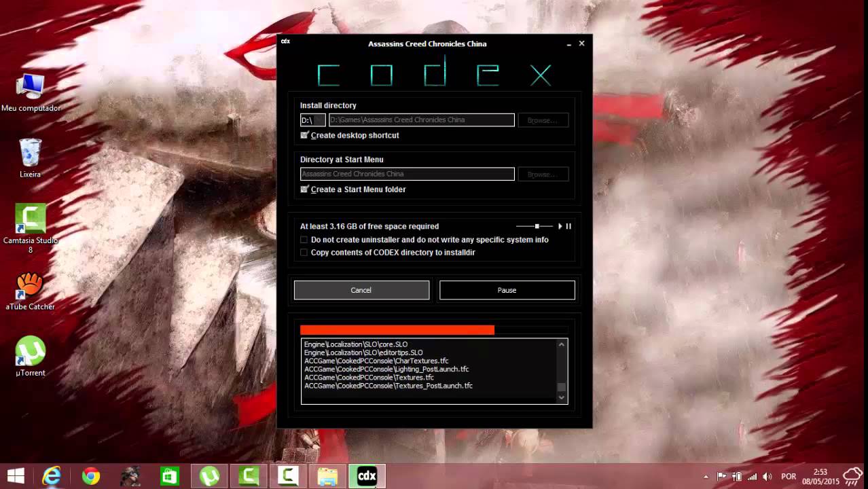Open File Explorer from taskbar

(327, 476)
